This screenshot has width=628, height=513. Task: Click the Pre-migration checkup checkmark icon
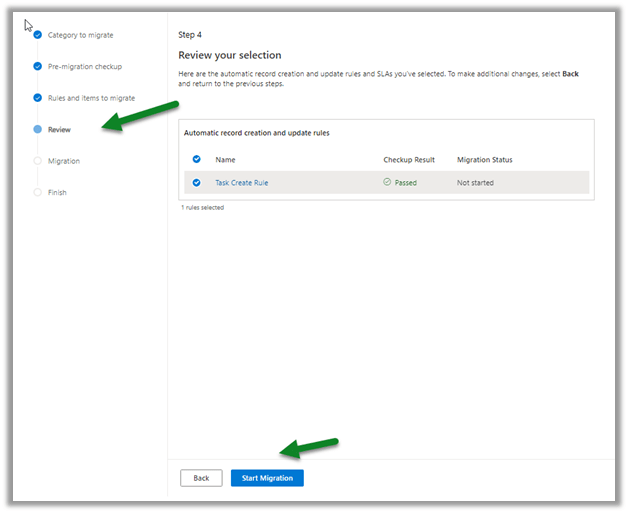coord(38,67)
